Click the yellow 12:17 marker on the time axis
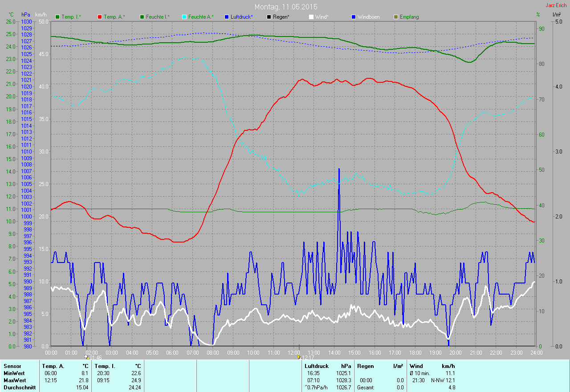570x392 pixels. click(298, 357)
